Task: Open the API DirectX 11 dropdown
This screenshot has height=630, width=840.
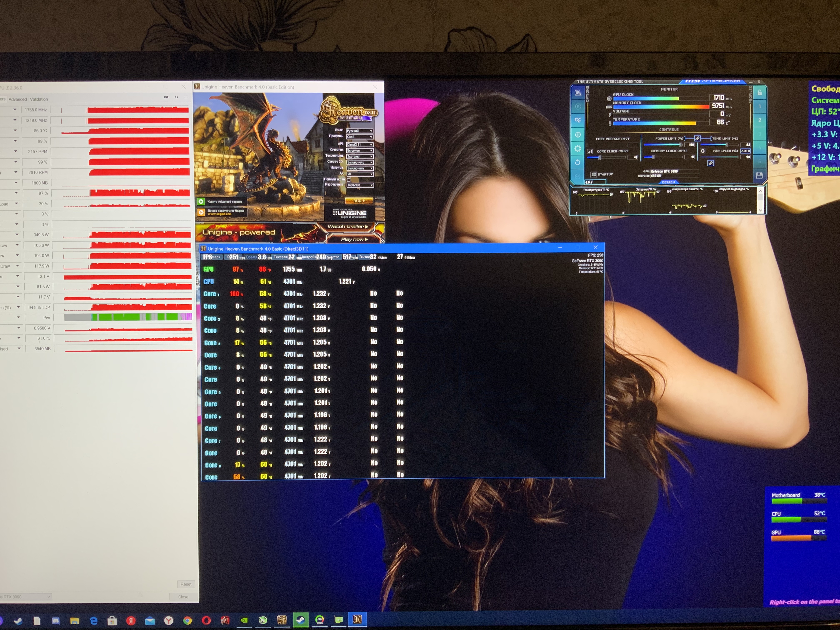Action: click(360, 144)
